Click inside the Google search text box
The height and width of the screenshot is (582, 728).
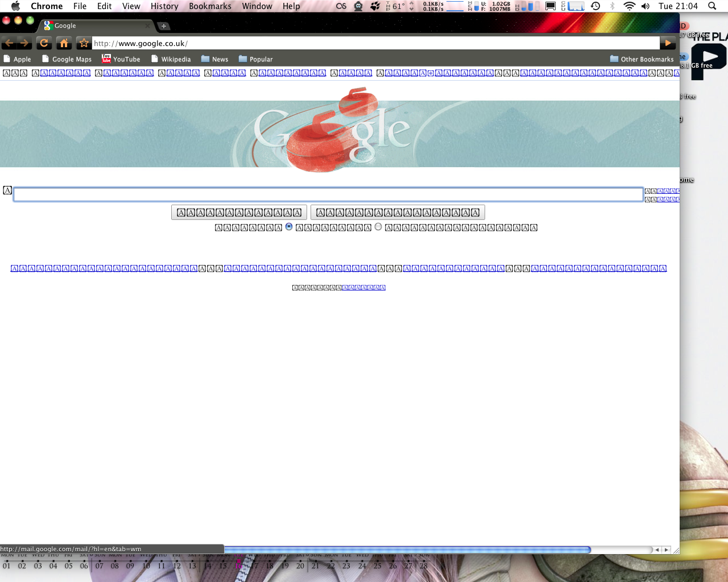pos(328,194)
